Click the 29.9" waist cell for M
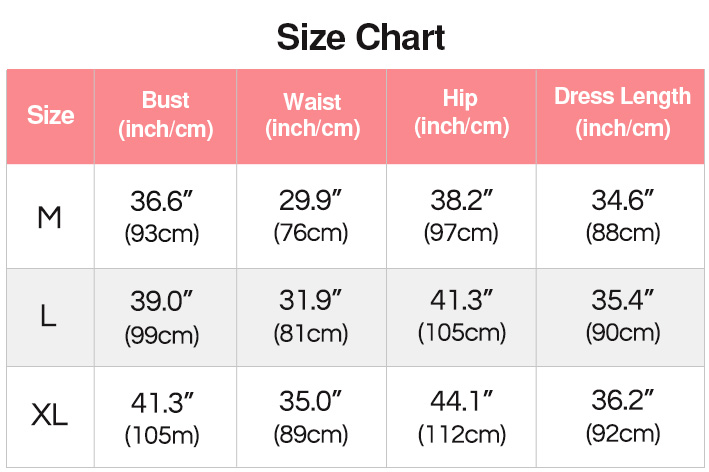Viewport: 709px width, 472px height. pos(311,216)
